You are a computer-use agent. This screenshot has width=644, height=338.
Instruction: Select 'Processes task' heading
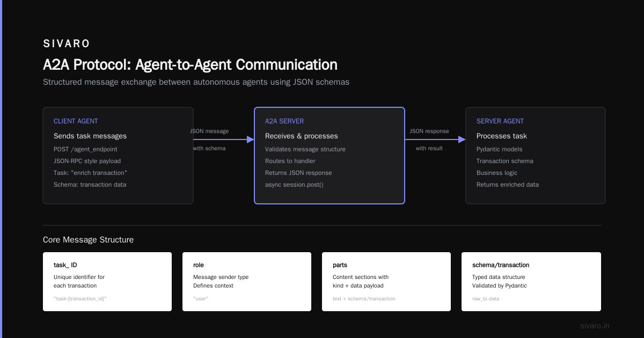tap(502, 136)
